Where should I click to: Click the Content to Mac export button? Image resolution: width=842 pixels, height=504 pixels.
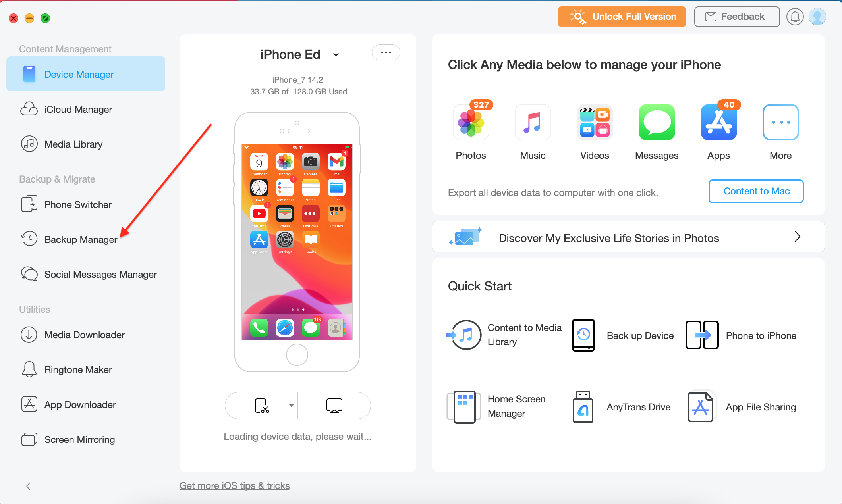click(756, 191)
